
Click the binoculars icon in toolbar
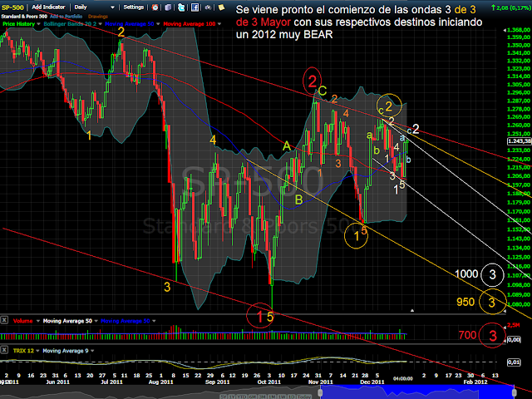pyautogui.click(x=208, y=7)
